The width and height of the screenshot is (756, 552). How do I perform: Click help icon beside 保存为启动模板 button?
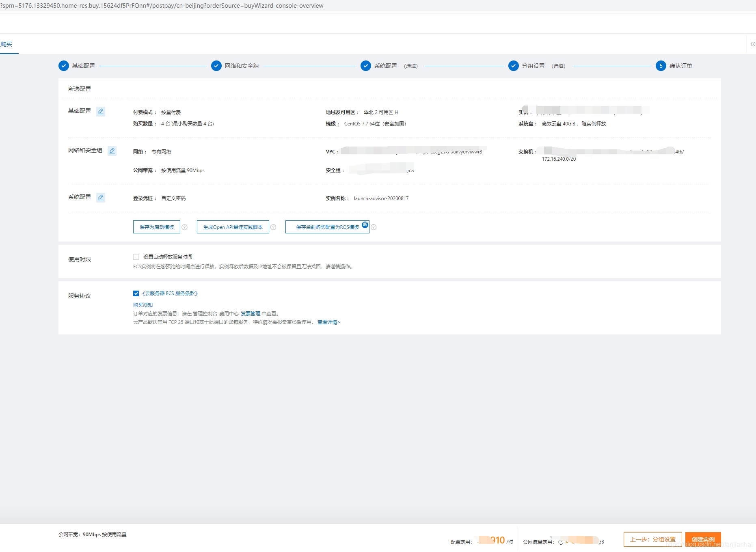185,227
